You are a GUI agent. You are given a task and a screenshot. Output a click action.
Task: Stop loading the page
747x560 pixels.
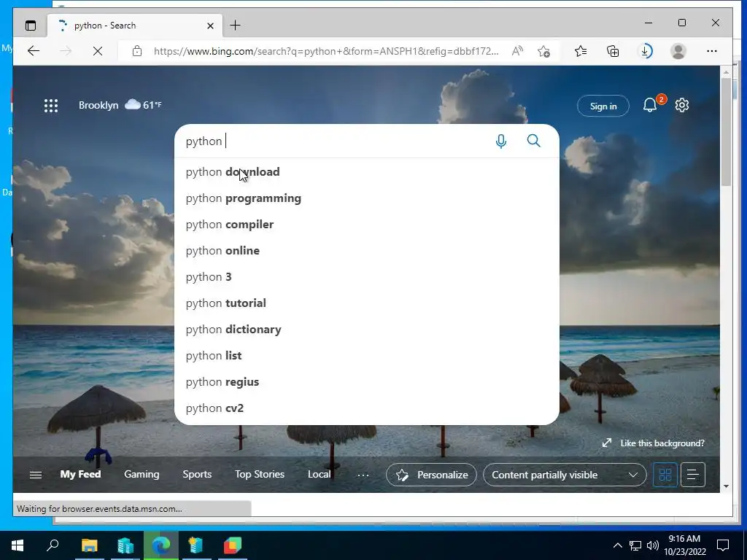pyautogui.click(x=98, y=51)
